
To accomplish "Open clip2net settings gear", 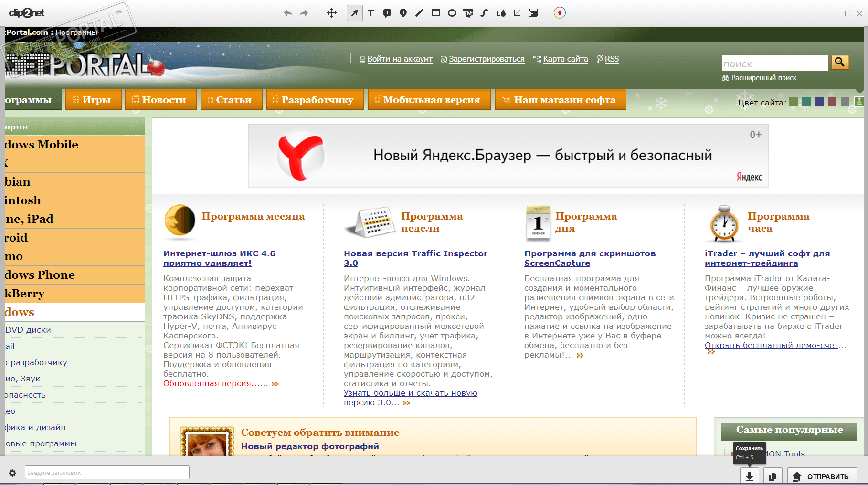I will pos(12,473).
